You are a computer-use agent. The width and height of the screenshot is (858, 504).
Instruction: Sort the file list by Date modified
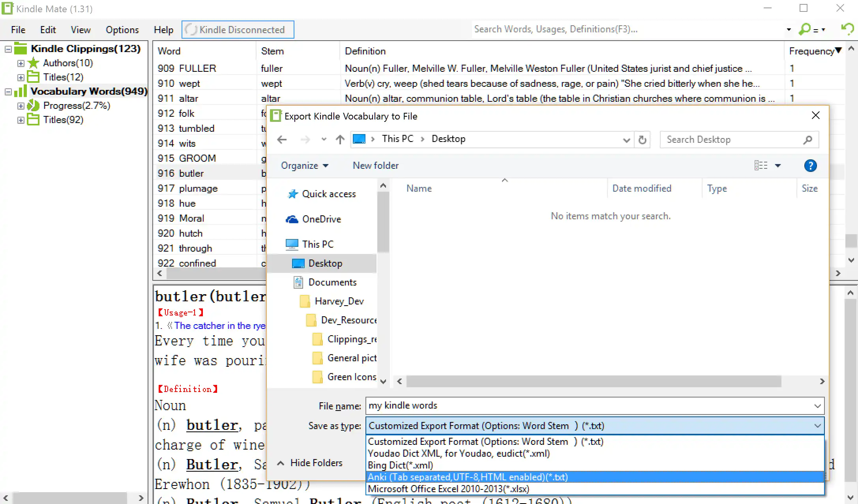642,189
